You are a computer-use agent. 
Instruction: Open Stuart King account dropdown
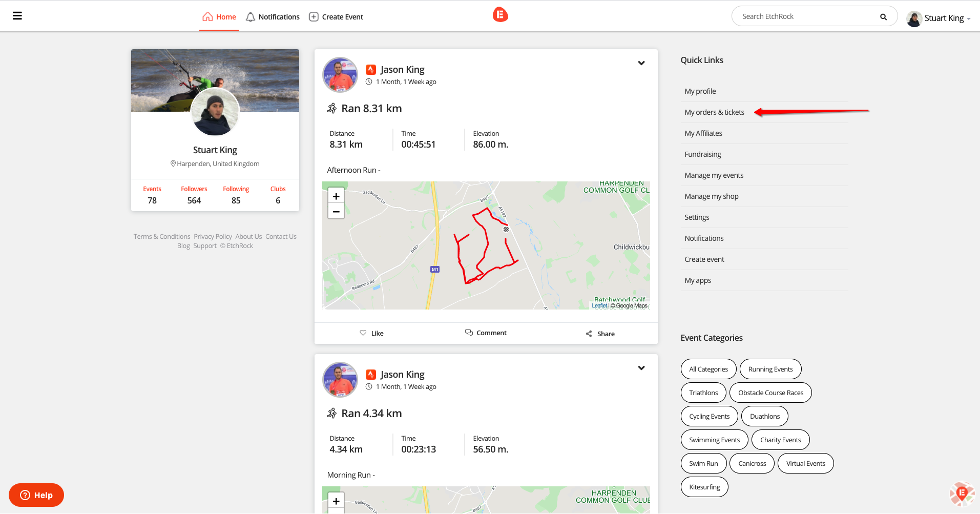coord(939,18)
